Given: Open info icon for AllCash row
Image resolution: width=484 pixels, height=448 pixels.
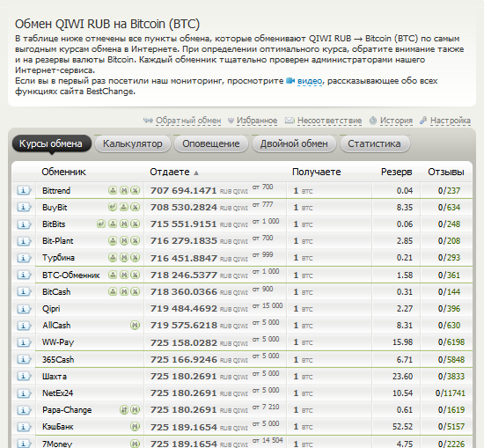Looking at the screenshot, I should tap(24, 326).
